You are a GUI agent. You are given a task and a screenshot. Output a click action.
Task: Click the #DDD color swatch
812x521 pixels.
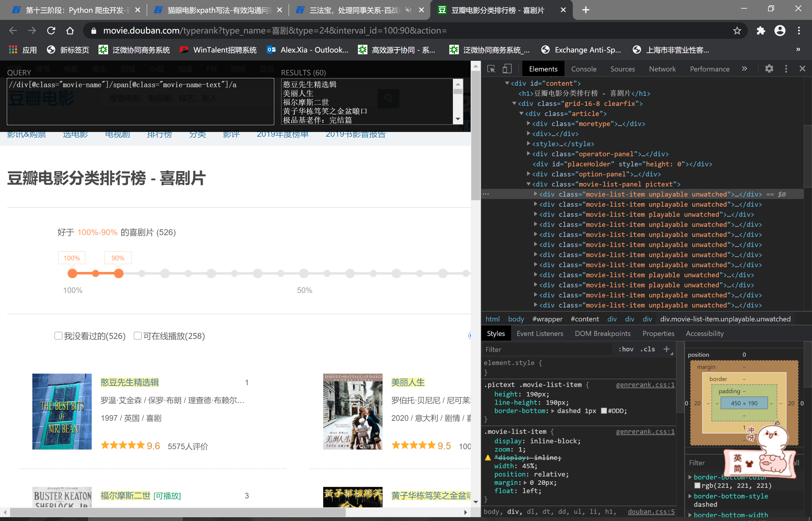click(x=603, y=411)
